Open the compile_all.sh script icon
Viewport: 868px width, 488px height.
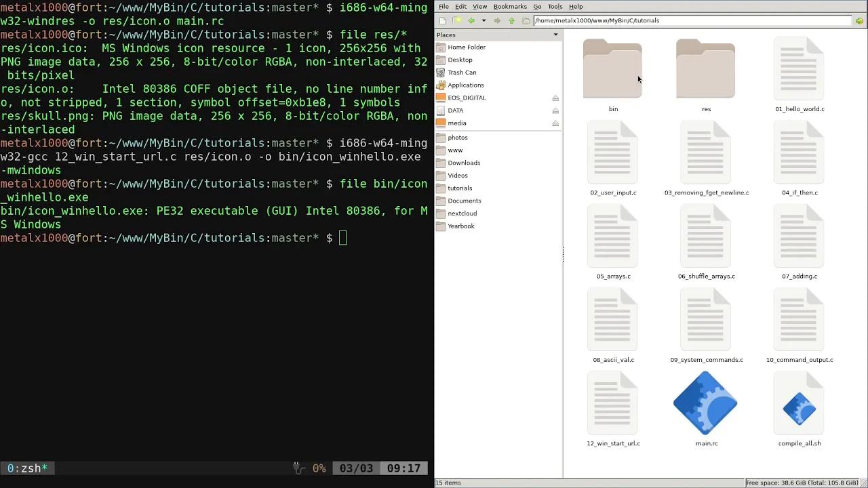799,409
